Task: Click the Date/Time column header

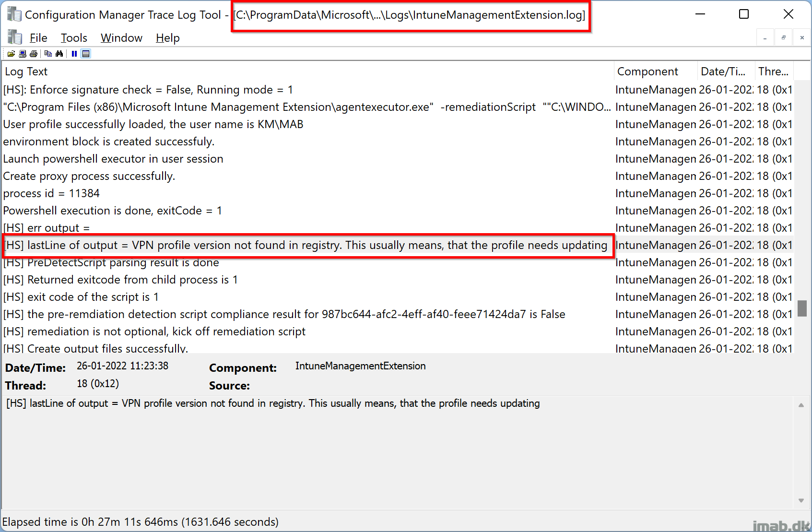Action: [726, 71]
